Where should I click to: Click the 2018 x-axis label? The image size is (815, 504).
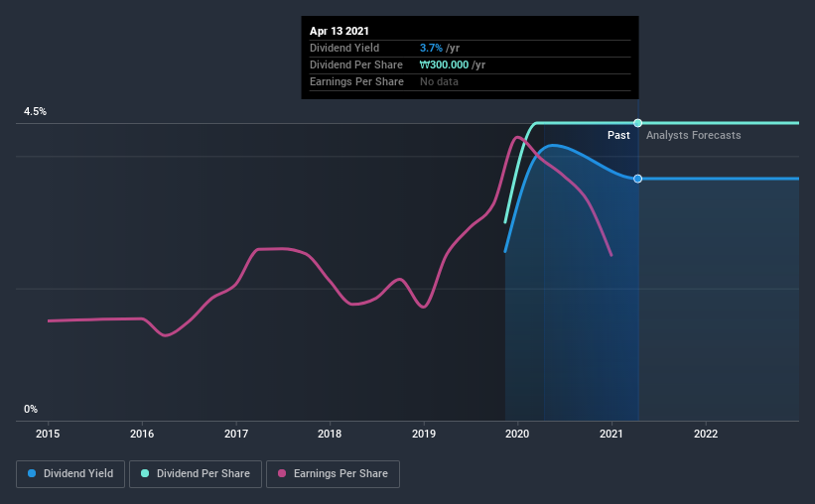tap(330, 434)
